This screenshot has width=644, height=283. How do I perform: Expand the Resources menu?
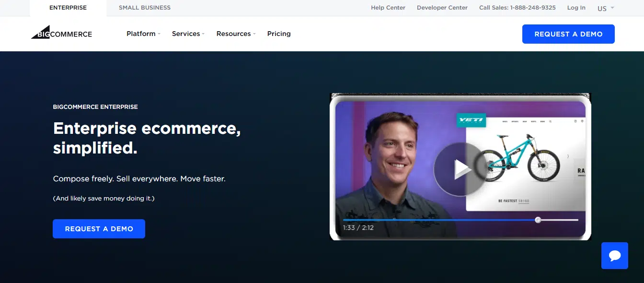point(236,34)
